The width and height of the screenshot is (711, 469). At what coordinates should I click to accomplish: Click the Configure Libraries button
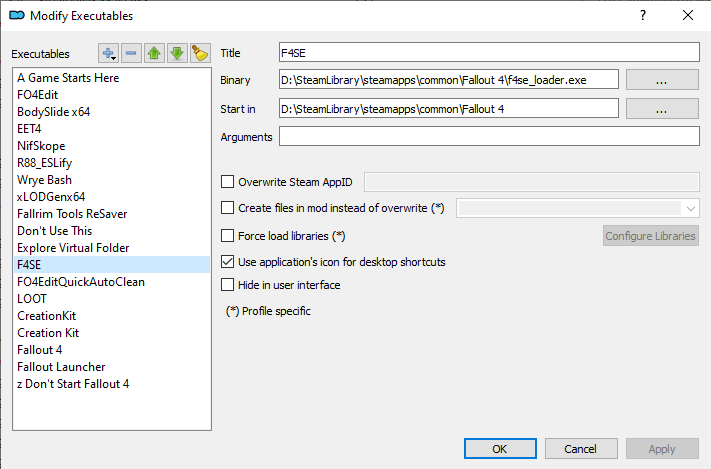tap(651, 236)
